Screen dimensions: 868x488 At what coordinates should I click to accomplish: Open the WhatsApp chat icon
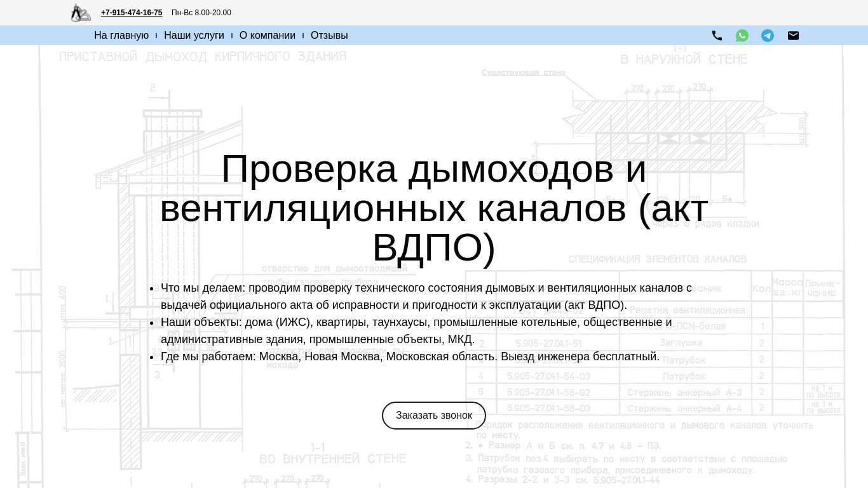(742, 36)
